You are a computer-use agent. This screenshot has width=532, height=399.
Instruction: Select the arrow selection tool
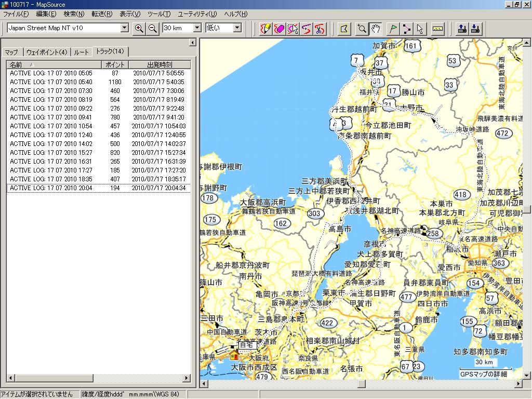420,29
